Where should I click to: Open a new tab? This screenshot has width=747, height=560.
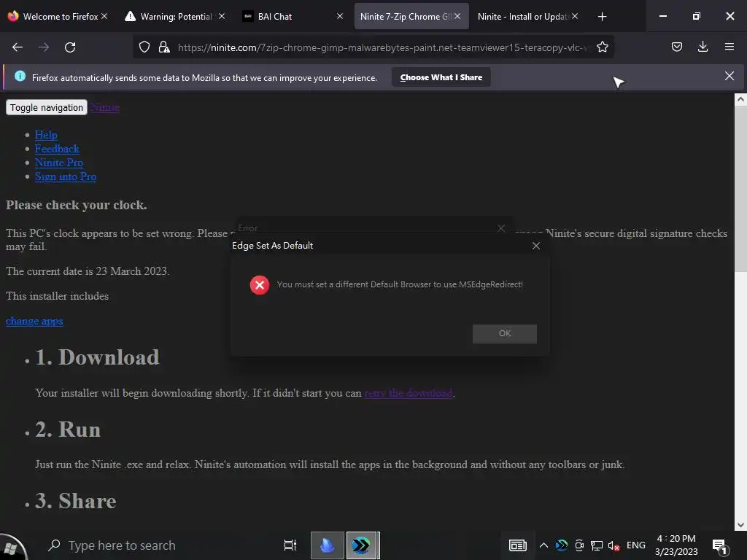tap(602, 17)
